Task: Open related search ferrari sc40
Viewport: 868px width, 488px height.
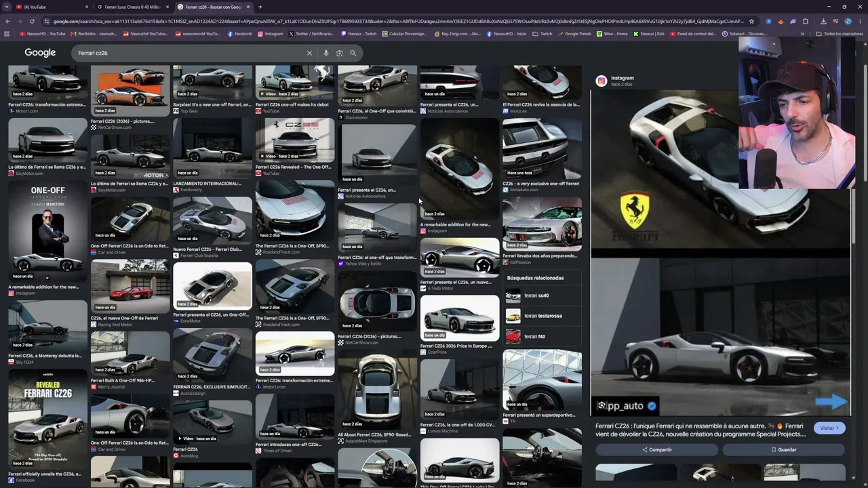Action: point(542,296)
